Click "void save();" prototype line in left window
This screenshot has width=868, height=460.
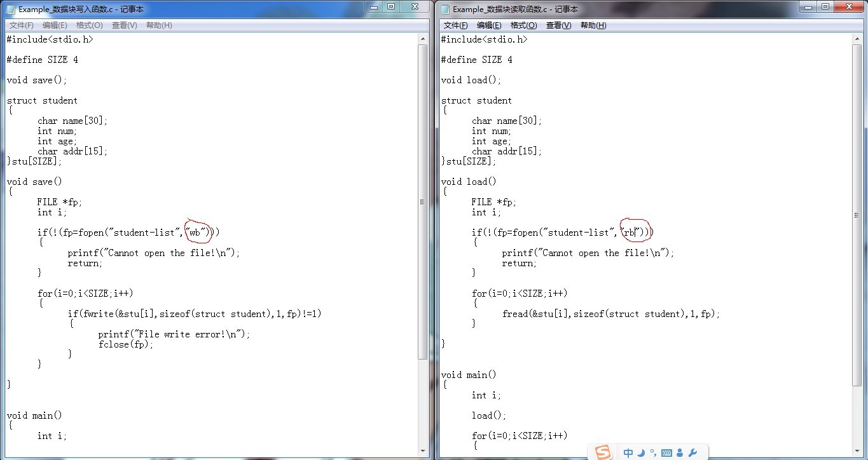[x=37, y=80]
